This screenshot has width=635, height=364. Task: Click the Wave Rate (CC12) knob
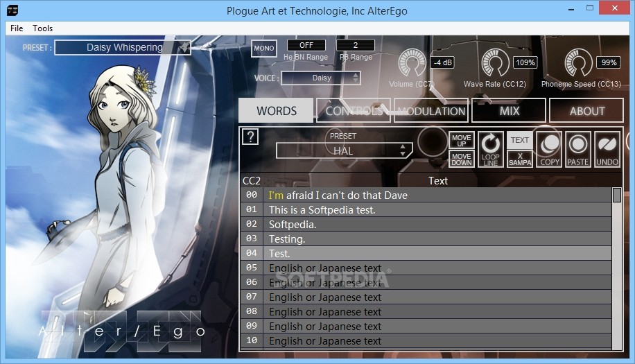[495, 63]
